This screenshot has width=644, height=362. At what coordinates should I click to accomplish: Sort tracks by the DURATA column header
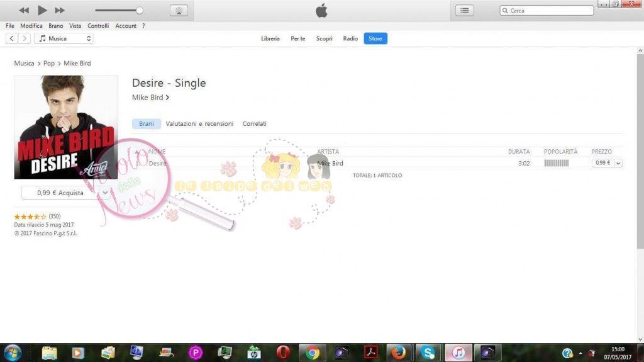(519, 152)
